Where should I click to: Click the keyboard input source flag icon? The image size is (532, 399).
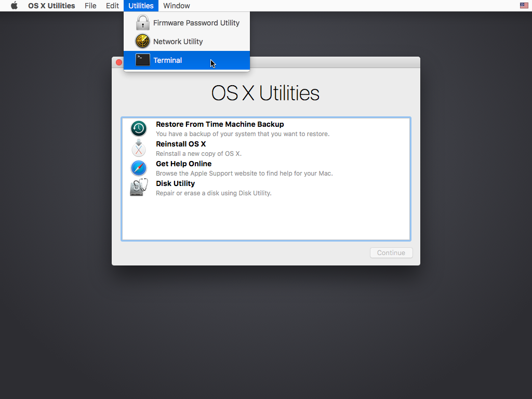click(524, 6)
